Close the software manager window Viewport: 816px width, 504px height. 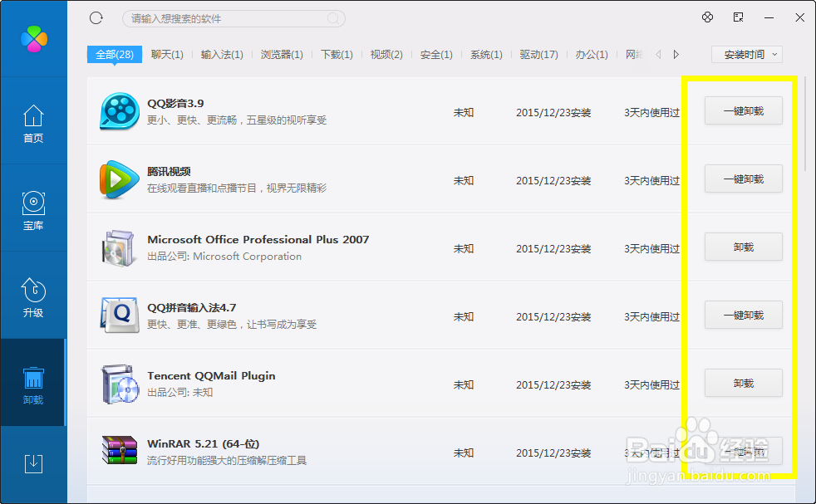pos(800,17)
